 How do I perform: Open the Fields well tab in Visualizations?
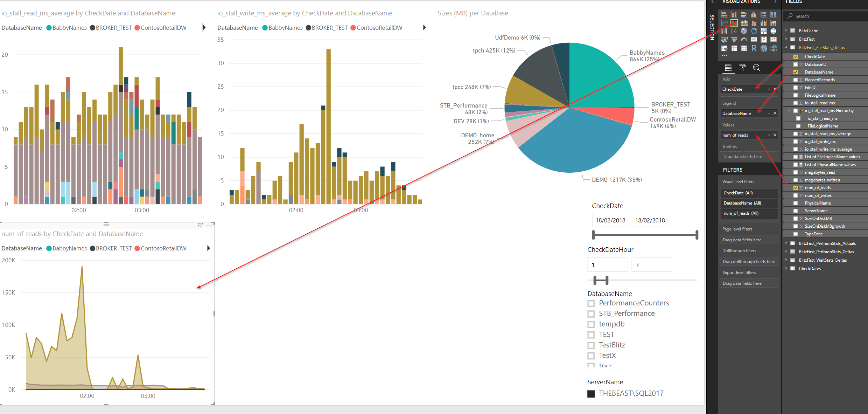[x=729, y=68]
